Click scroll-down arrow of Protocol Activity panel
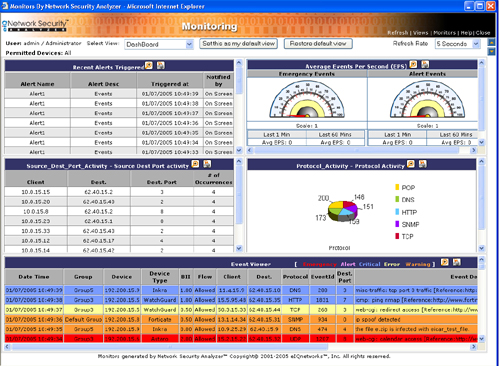The width and height of the screenshot is (500, 366). [x=481, y=248]
